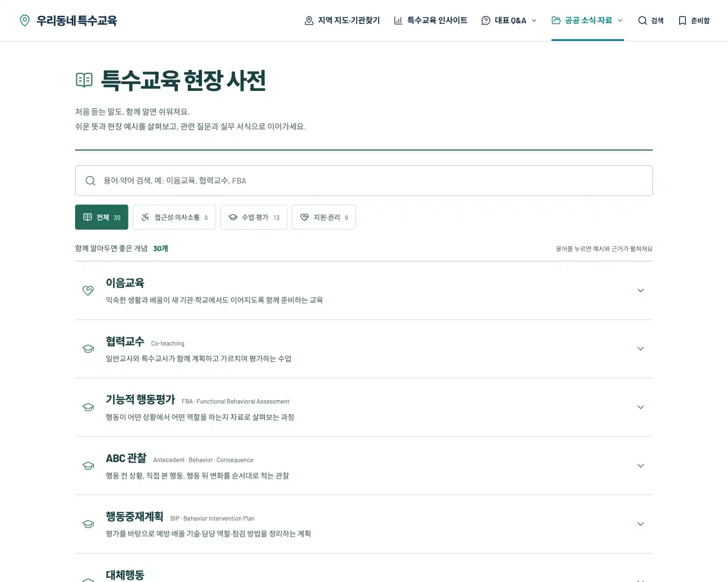The image size is (728, 582).
Task: Select the 전체 30 filter tab
Action: click(102, 217)
